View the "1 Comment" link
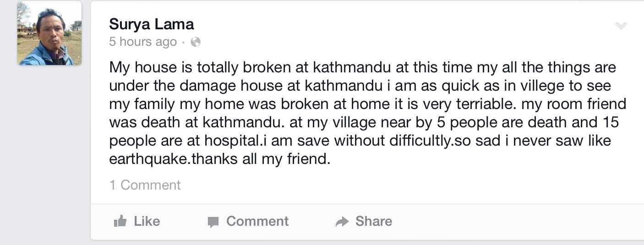The image size is (644, 245). point(145,185)
